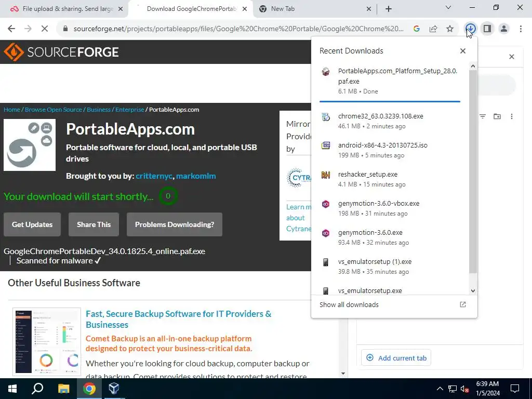Open Chrome's three-dot main menu
The height and width of the screenshot is (399, 532).
521,29
